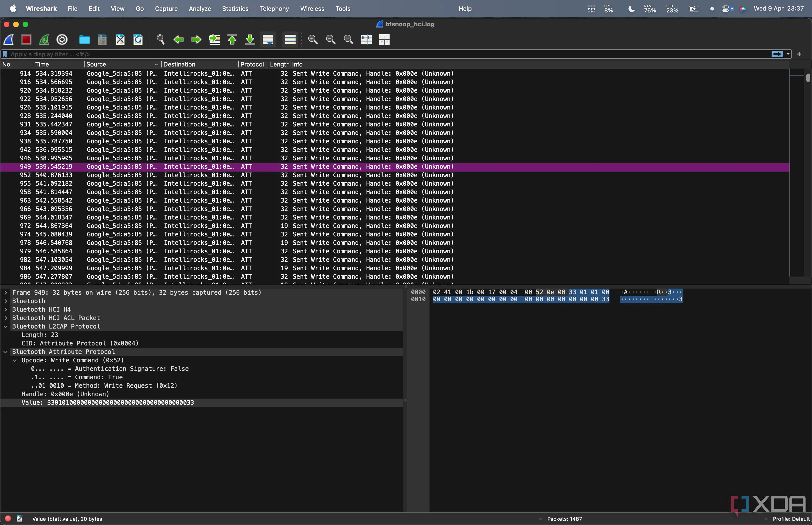Open the Wireless menu
812x525 pixels.
pyautogui.click(x=312, y=8)
